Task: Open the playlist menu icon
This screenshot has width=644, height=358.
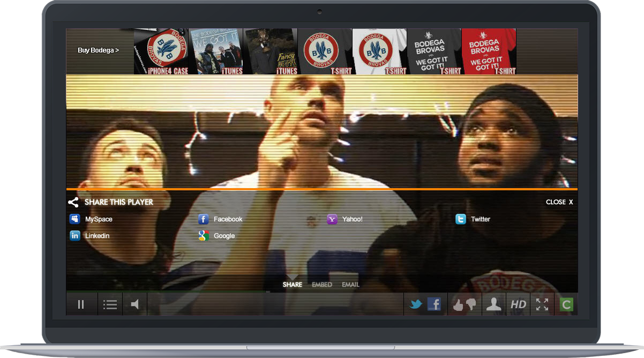Action: (110, 304)
